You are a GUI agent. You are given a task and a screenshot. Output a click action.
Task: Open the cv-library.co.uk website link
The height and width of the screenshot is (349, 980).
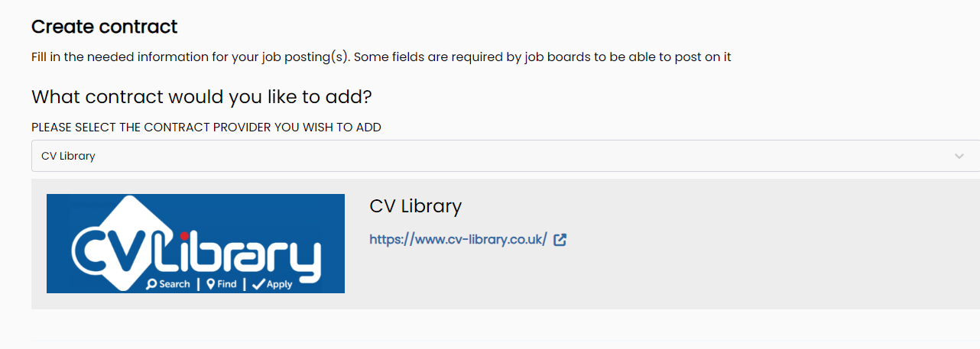coord(458,239)
